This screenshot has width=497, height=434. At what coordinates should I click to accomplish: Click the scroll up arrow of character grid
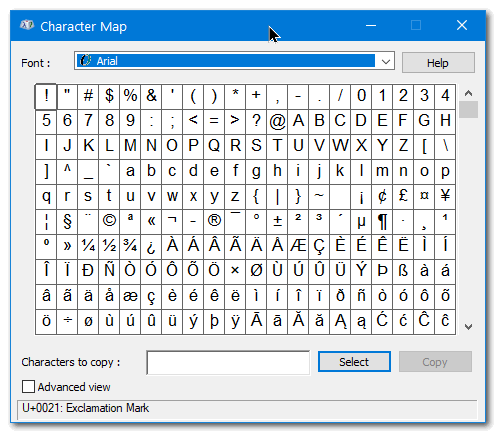pyautogui.click(x=468, y=93)
